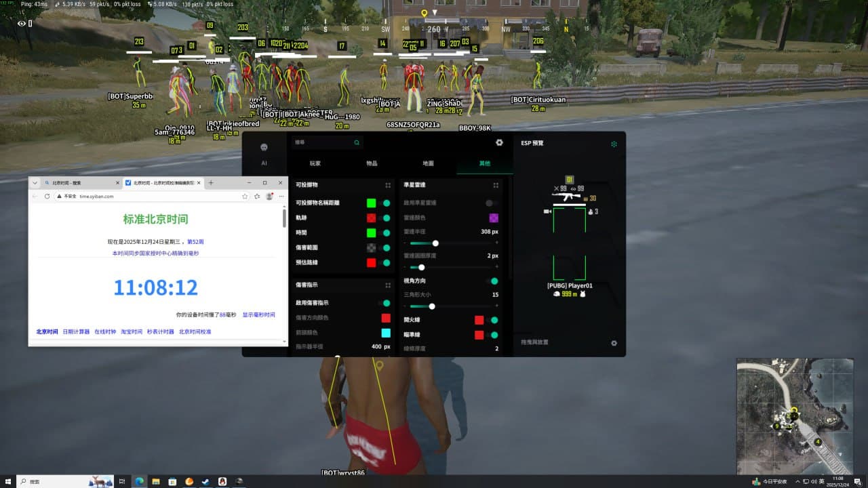The height and width of the screenshot is (488, 868).
Task: Click the camera icon in ESP preview
Action: tap(547, 211)
